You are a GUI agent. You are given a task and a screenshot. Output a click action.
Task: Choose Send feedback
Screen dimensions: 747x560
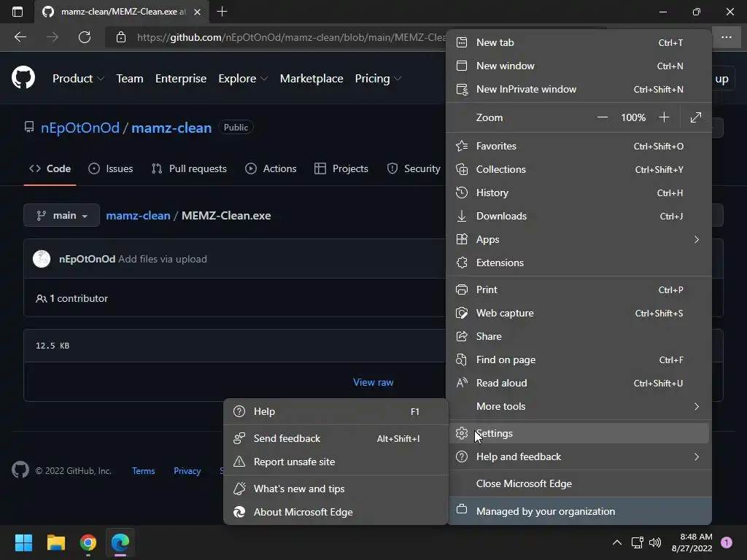pyautogui.click(x=336, y=438)
